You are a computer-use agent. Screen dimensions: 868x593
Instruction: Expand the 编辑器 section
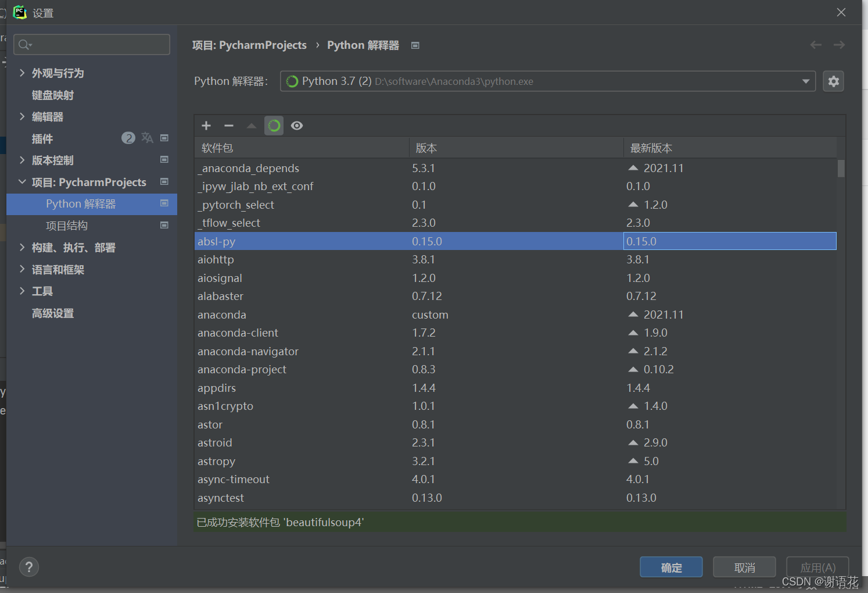click(x=22, y=116)
